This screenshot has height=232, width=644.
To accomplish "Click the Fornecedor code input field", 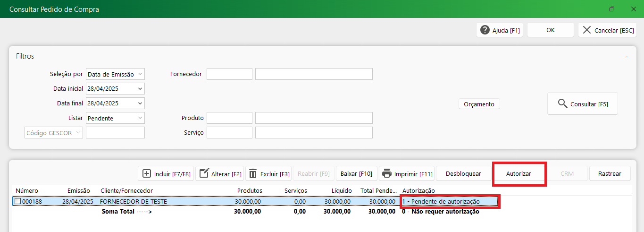I will click(x=229, y=74).
